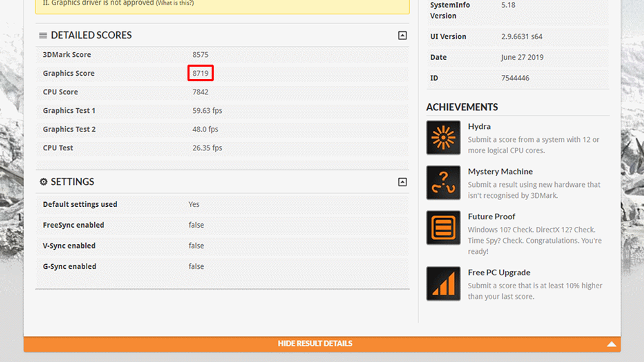Click the Graphics Test 2 label
Image resolution: width=644 pixels, height=362 pixels.
(69, 129)
